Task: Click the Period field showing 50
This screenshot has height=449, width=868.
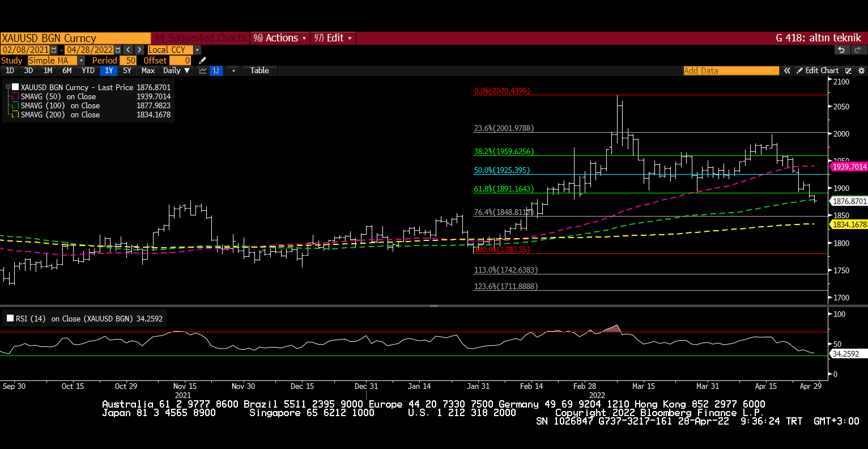Action: point(128,60)
